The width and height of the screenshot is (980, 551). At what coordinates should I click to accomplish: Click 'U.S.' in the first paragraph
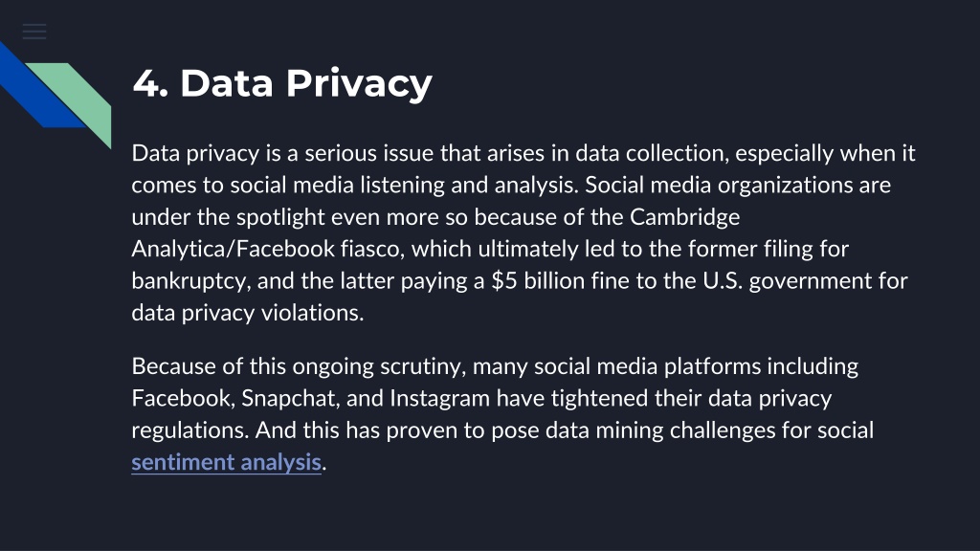point(723,280)
